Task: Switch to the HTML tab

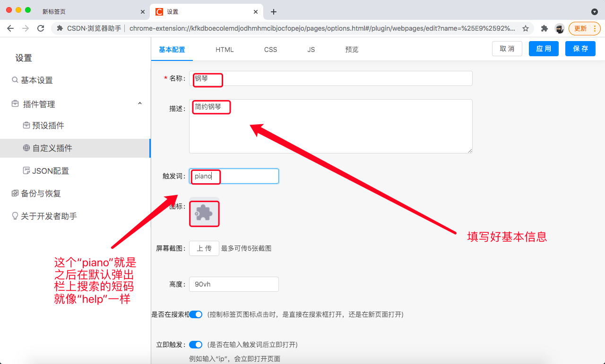Action: point(225,50)
